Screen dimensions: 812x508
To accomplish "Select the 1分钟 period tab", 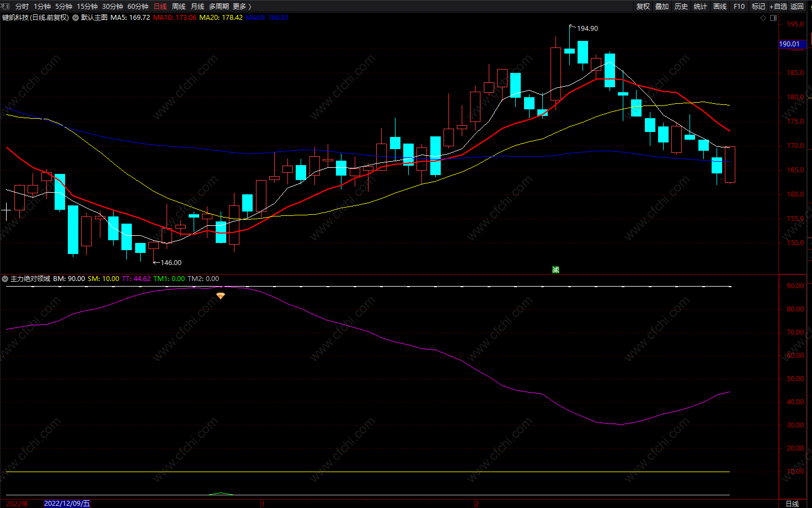I will point(42,7).
